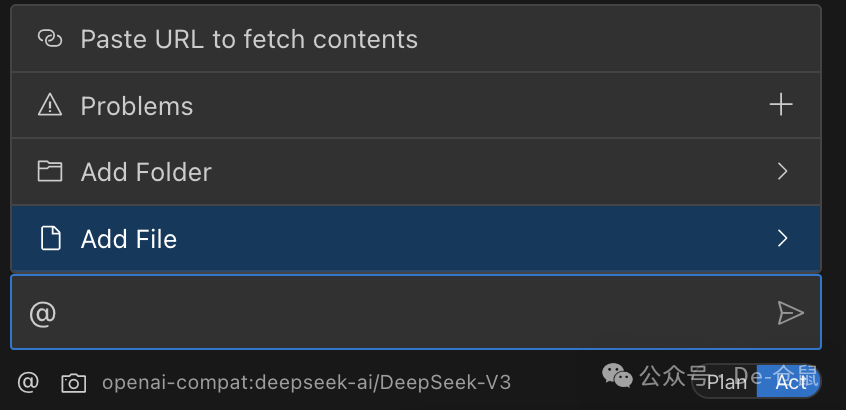Switch to Act mode

click(x=789, y=381)
